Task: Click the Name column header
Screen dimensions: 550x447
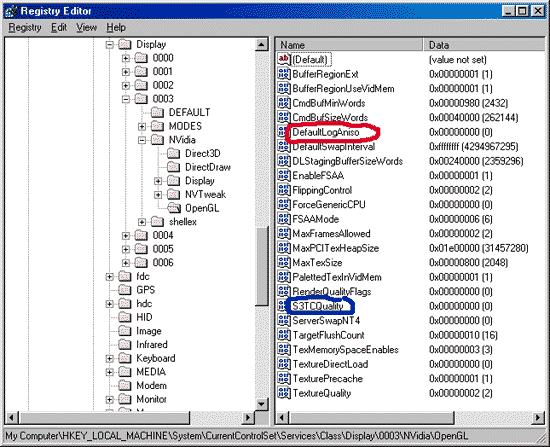Action: click(x=349, y=45)
